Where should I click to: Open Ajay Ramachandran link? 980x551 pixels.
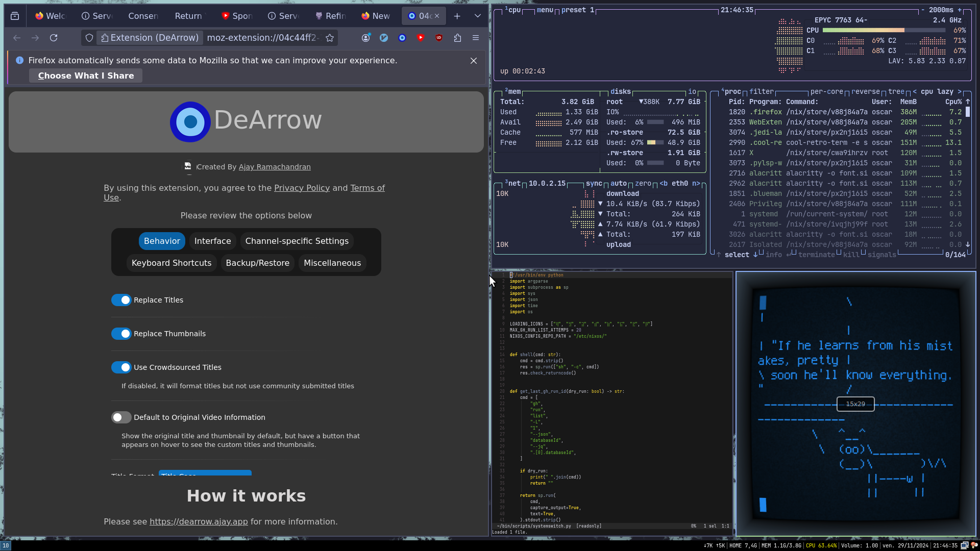coord(275,167)
